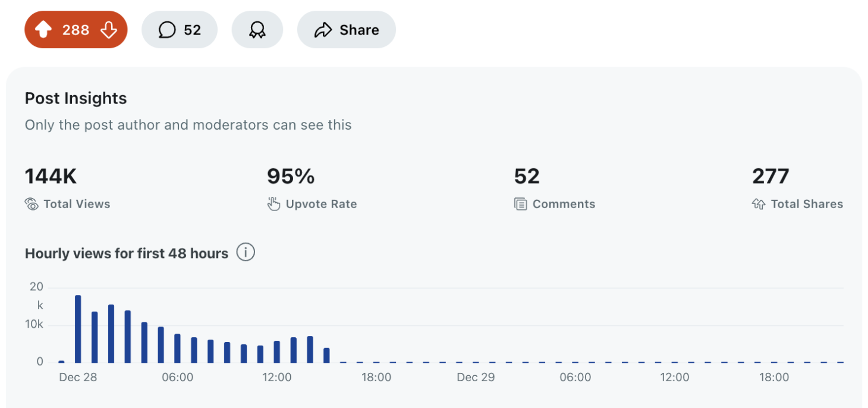
Task: Click the last solid bar before 18:00
Action: (x=326, y=355)
